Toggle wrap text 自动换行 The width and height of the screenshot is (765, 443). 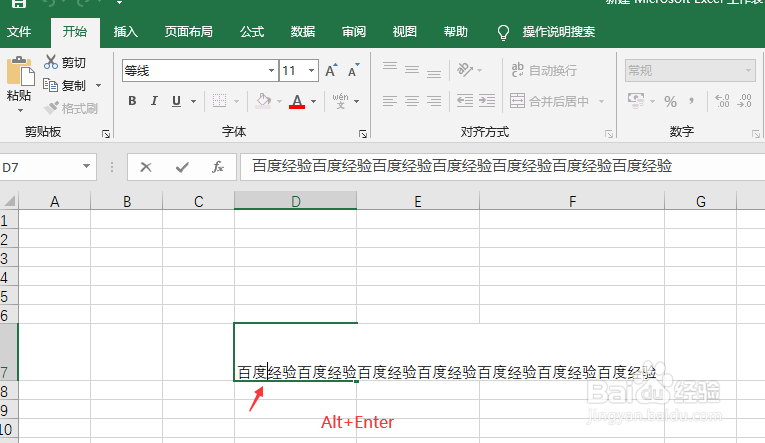click(x=544, y=70)
